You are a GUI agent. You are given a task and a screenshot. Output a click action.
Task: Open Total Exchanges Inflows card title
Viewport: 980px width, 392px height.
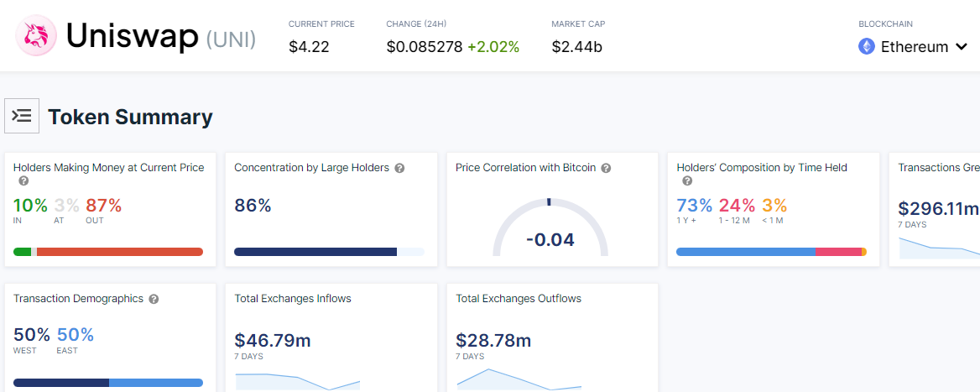coord(293,299)
